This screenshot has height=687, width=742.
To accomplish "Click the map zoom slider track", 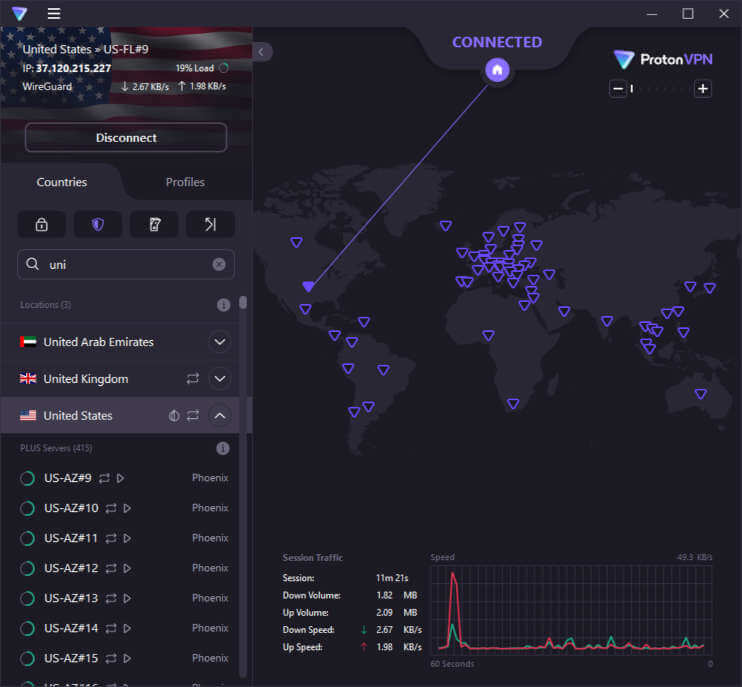I will click(660, 88).
